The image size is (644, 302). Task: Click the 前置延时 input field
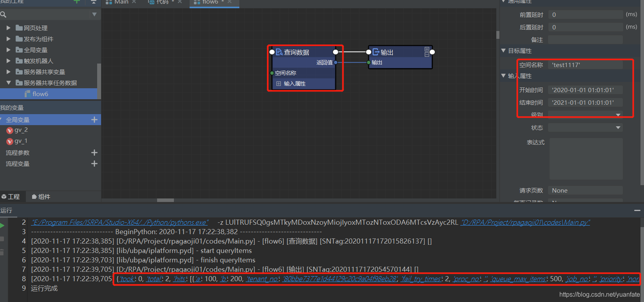[585, 15]
